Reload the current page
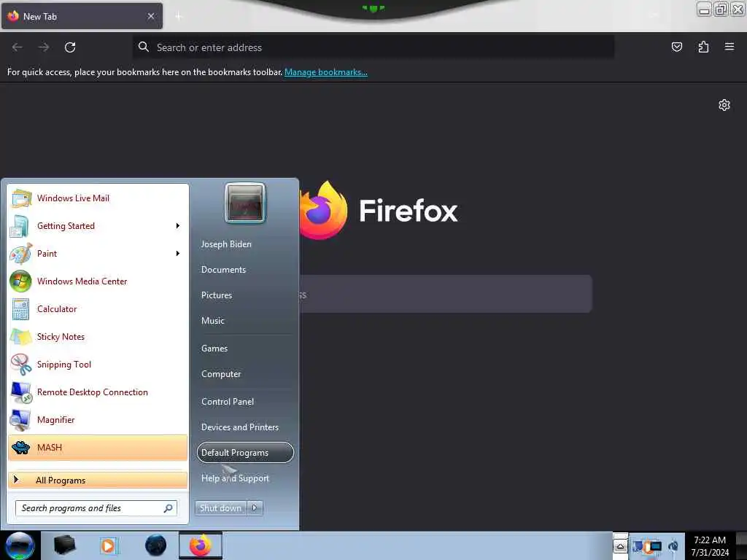The width and height of the screenshot is (747, 560). (x=70, y=47)
